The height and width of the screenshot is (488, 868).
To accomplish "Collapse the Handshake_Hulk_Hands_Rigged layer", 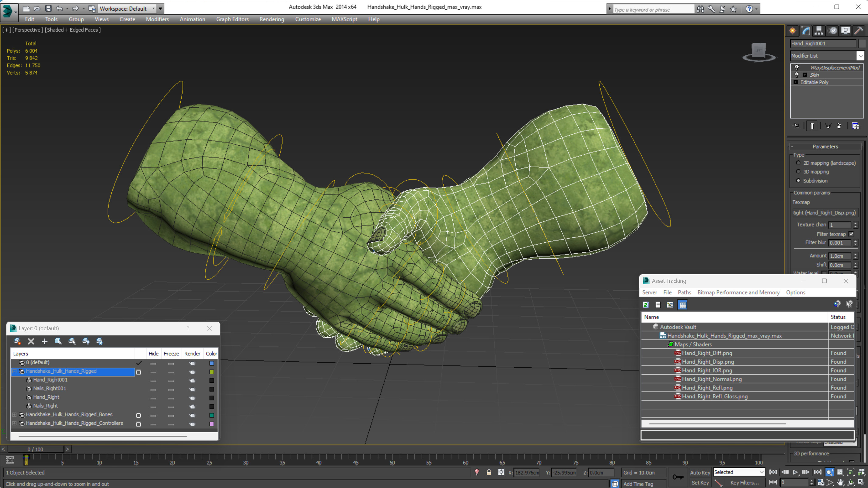I will pos(15,371).
